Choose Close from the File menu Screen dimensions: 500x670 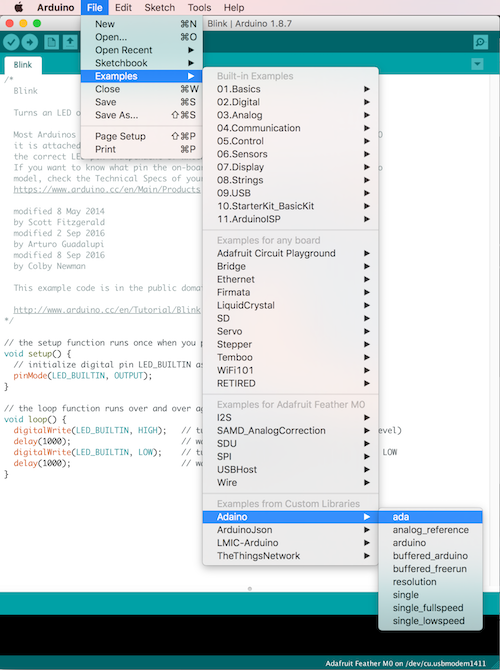[x=141, y=89]
